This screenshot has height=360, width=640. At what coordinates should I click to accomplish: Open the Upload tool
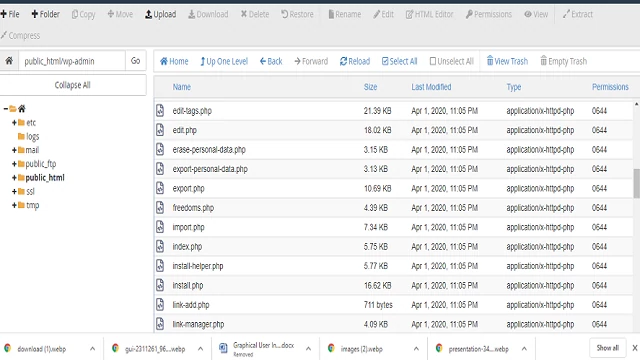(161, 14)
